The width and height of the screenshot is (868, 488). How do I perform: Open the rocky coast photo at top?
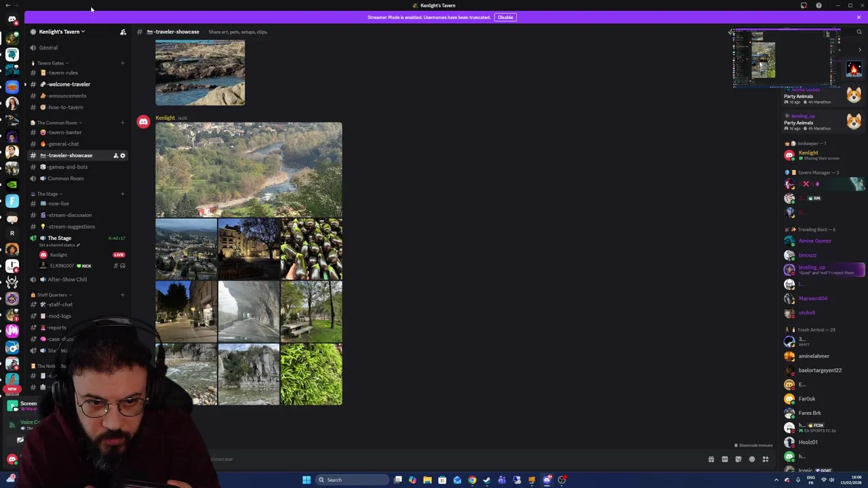tap(200, 73)
